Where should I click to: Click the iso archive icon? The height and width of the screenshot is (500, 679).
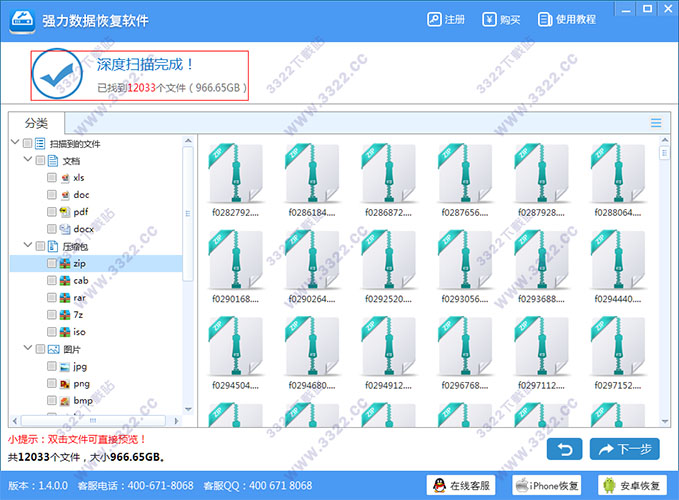pyautogui.click(x=65, y=332)
